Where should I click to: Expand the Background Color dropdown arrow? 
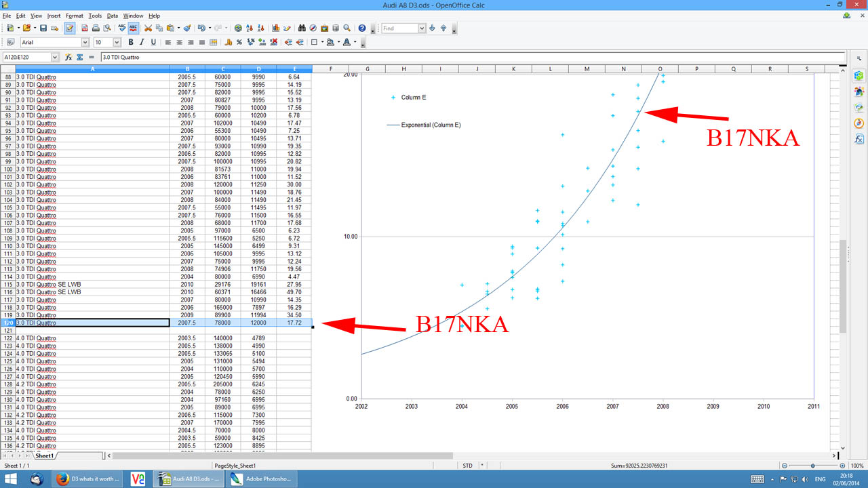[x=338, y=42]
